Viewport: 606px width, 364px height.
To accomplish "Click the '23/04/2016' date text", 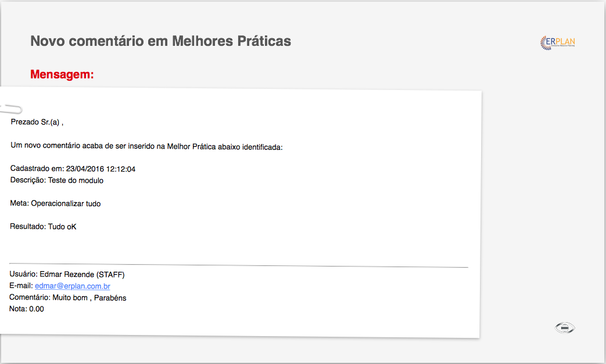I will (85, 169).
